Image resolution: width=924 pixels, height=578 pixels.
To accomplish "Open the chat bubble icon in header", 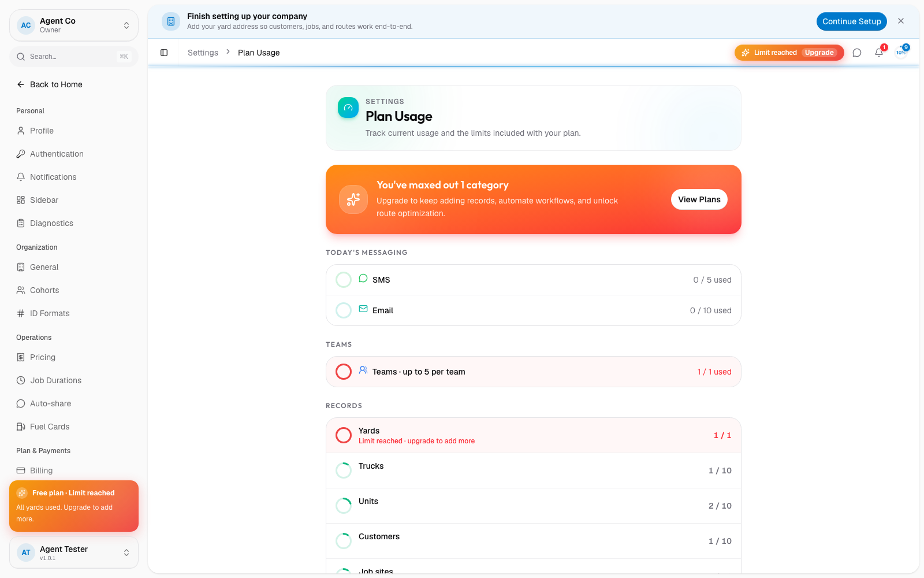I will click(x=857, y=53).
